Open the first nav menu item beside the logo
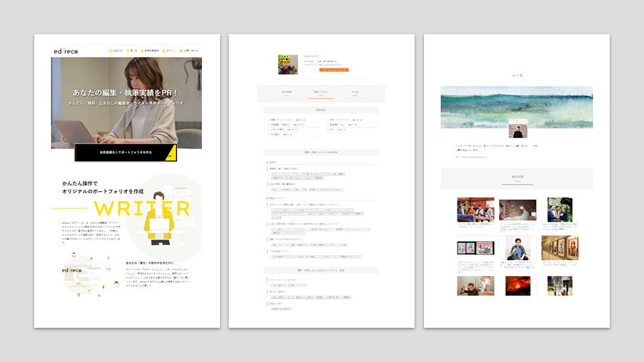This screenshot has width=644, height=362. [x=117, y=51]
